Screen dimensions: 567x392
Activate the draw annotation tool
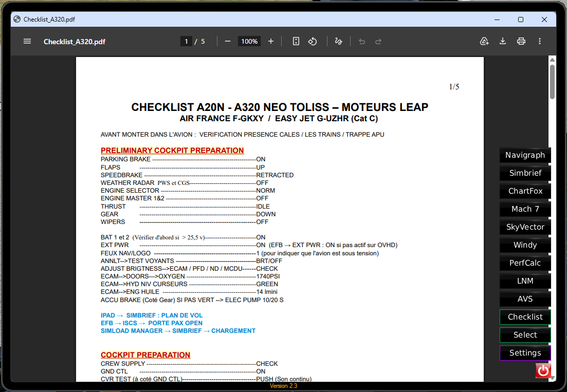[x=338, y=41]
